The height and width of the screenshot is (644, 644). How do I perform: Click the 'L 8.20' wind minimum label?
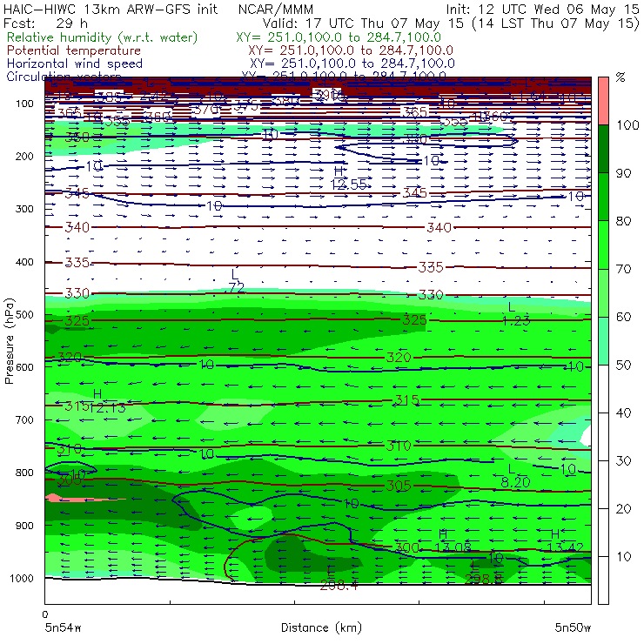click(515, 476)
